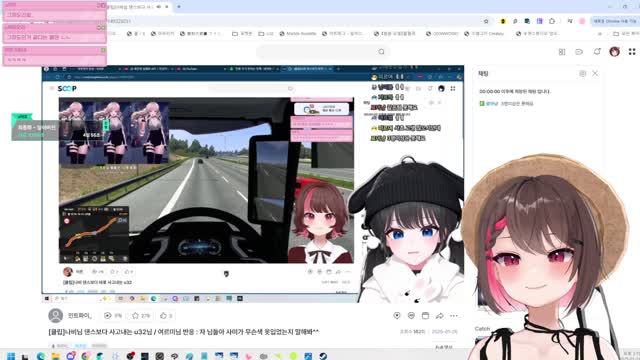Open Microsoft Edge from the taskbar
This screenshot has height=360, width=640.
coord(40,356)
